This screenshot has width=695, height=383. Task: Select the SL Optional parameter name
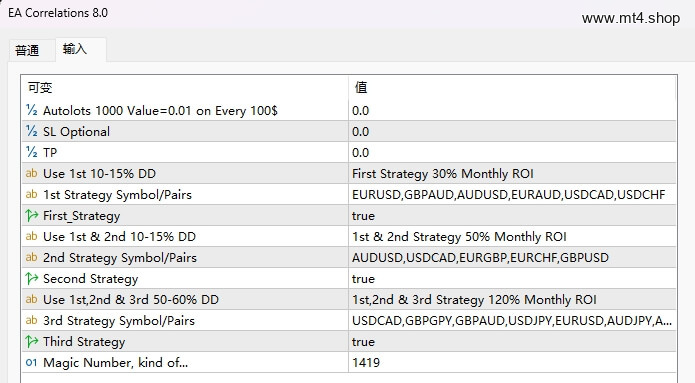[x=76, y=132]
